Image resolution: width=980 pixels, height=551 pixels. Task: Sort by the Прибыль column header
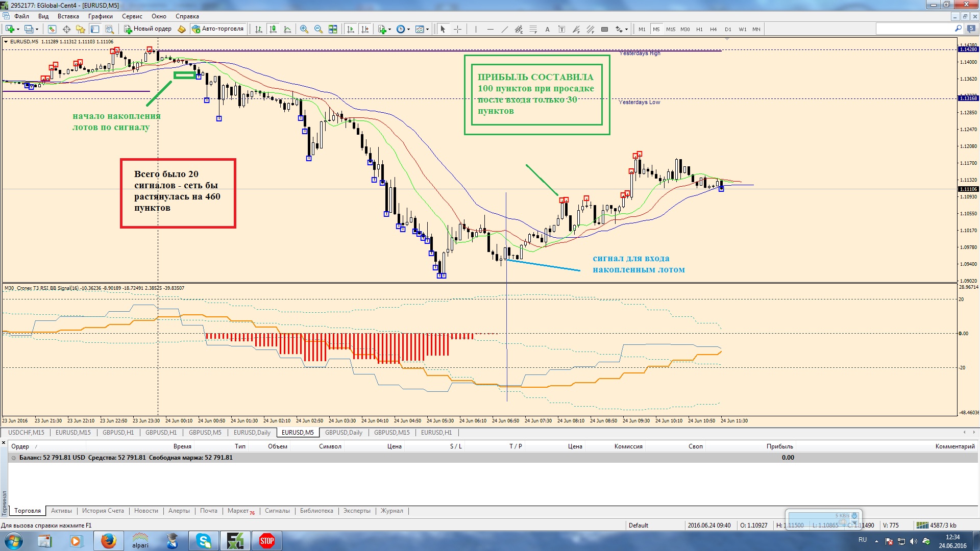point(779,446)
